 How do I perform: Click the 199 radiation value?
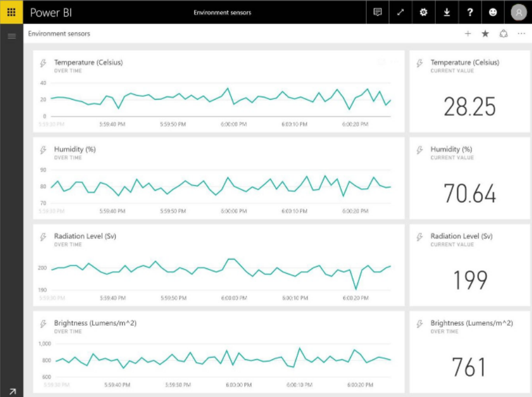point(470,280)
